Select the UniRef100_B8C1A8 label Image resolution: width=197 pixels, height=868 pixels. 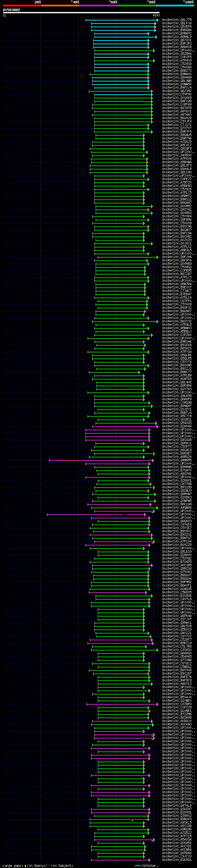[177, 504]
